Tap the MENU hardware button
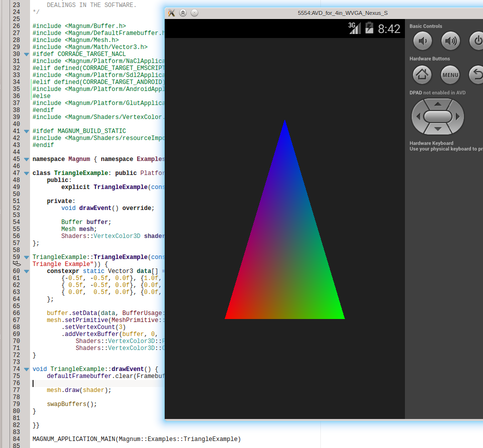The height and width of the screenshot is (448, 483). (450, 74)
